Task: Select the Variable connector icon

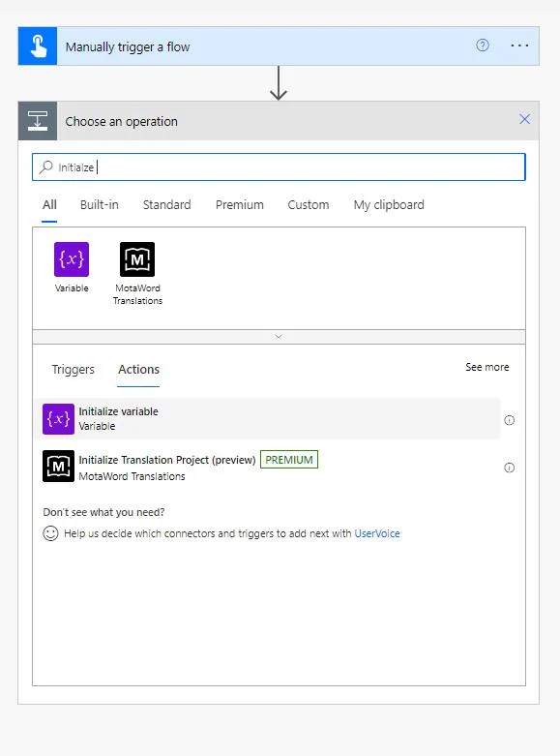Action: [72, 259]
